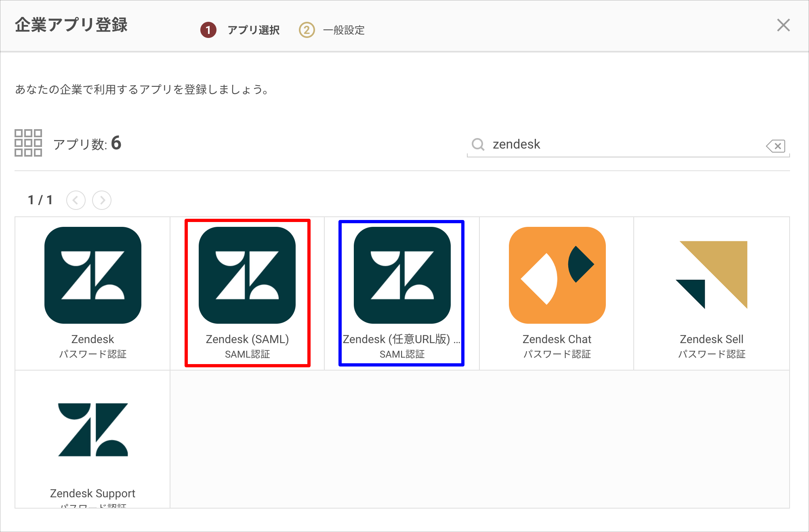Click the Zendesk Sell name label
809x532 pixels.
(x=712, y=339)
